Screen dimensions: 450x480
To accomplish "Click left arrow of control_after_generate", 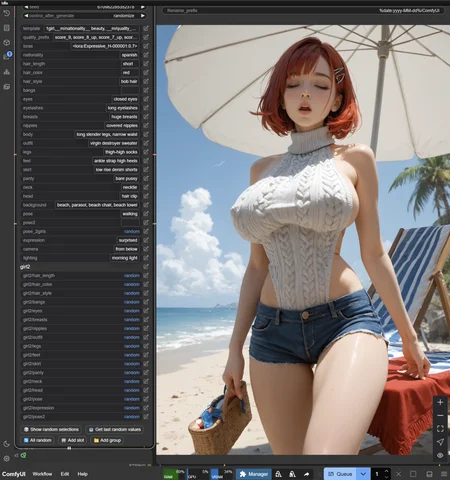I will [26, 16].
